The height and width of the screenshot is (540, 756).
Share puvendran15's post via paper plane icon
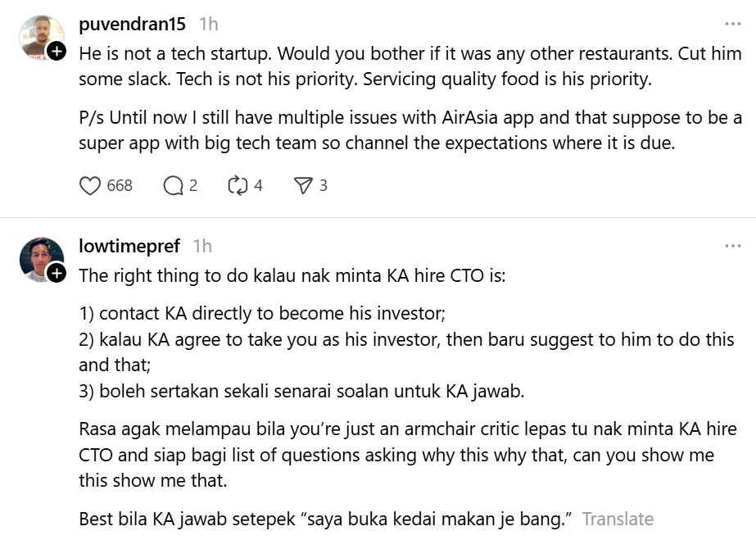point(303,186)
